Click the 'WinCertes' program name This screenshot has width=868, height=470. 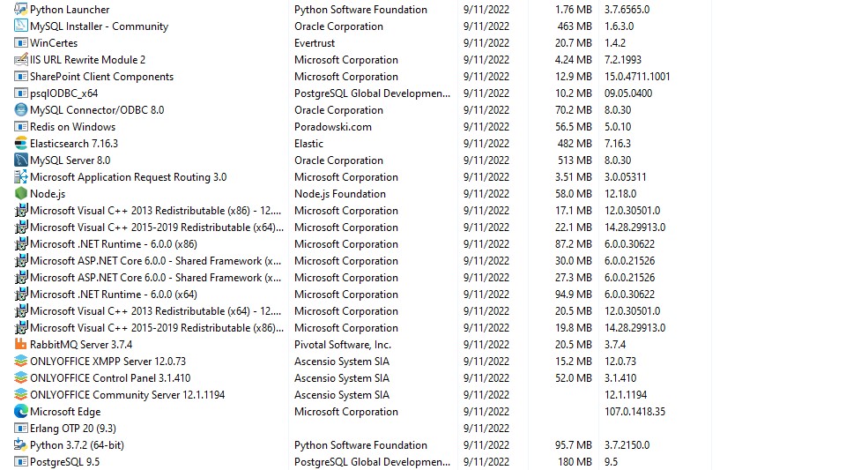(54, 42)
